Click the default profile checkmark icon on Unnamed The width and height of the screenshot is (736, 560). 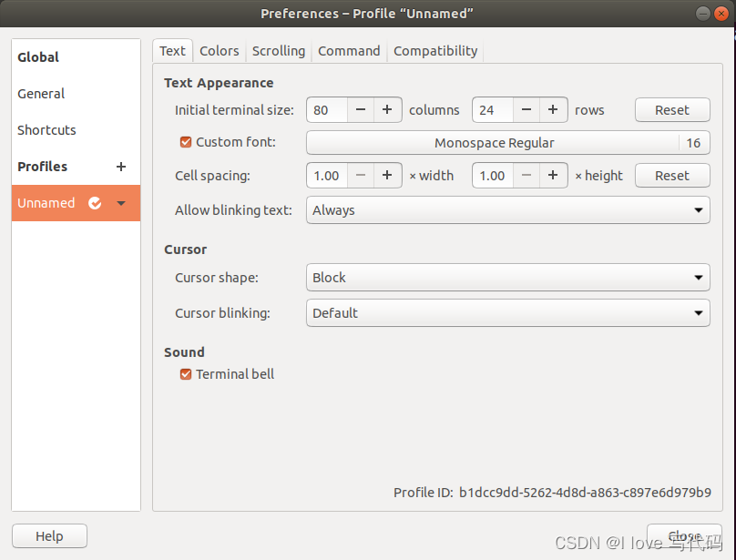pos(95,203)
